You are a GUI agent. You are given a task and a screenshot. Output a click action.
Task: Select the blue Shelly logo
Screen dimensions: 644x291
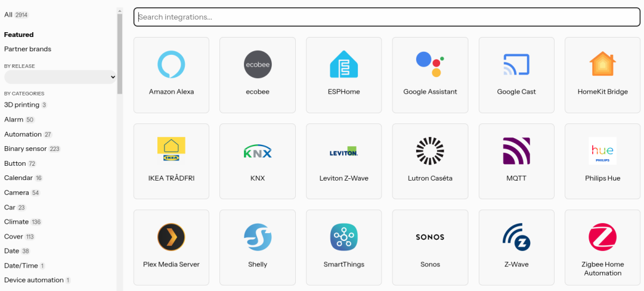258,237
